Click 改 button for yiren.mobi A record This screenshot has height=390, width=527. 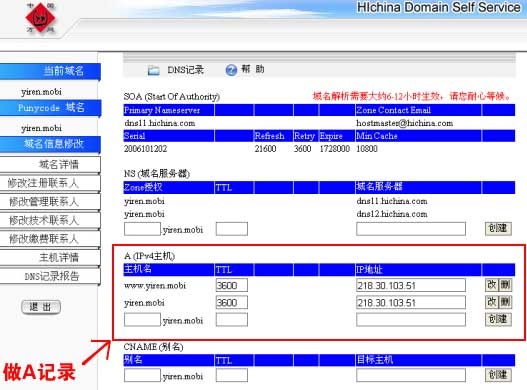pos(492,302)
